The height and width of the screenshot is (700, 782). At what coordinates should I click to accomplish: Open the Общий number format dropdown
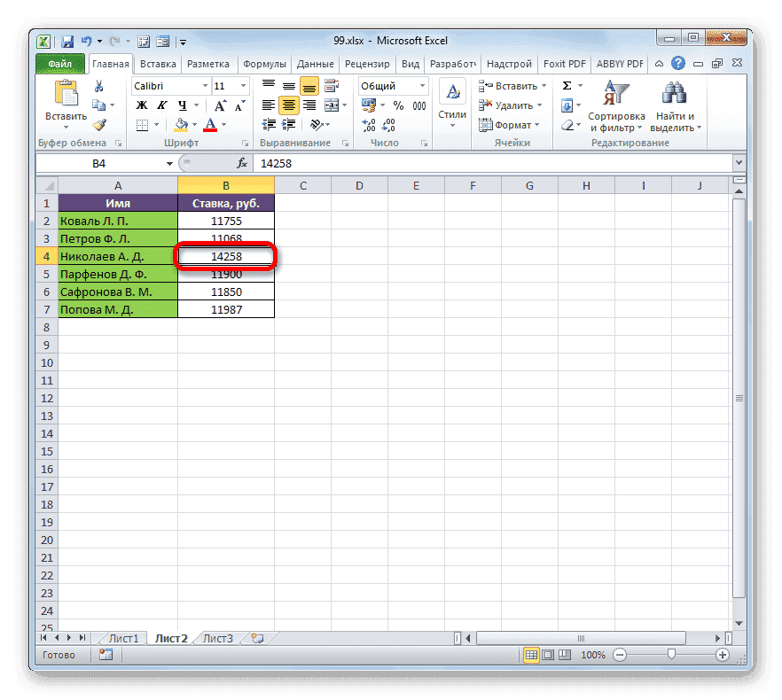click(423, 85)
